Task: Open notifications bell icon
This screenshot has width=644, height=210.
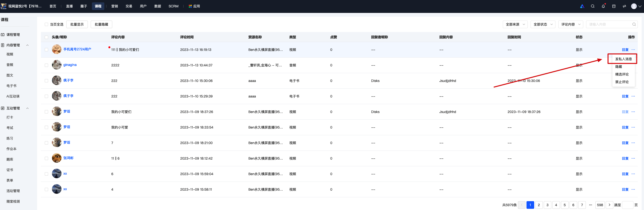Action: 603,6
